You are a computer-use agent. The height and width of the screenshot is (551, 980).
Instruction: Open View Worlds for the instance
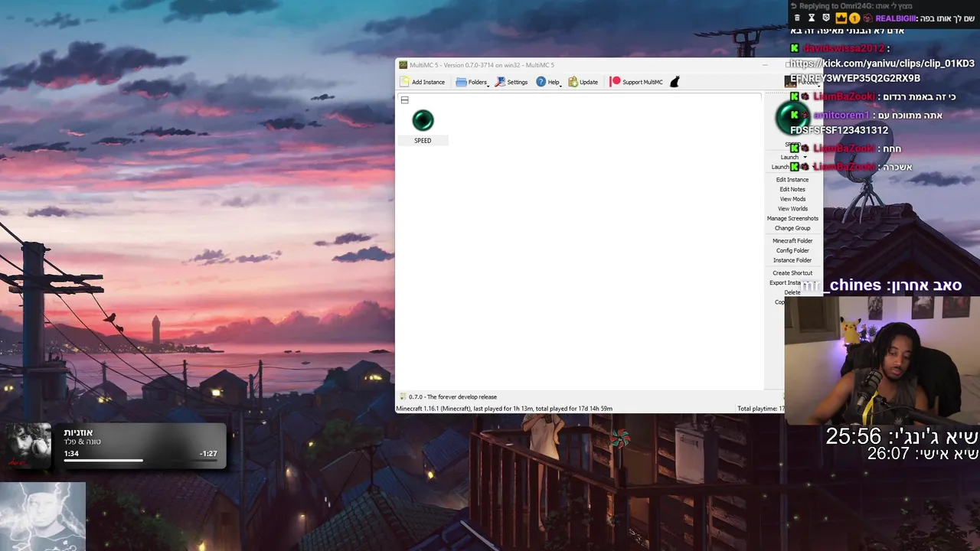click(792, 209)
